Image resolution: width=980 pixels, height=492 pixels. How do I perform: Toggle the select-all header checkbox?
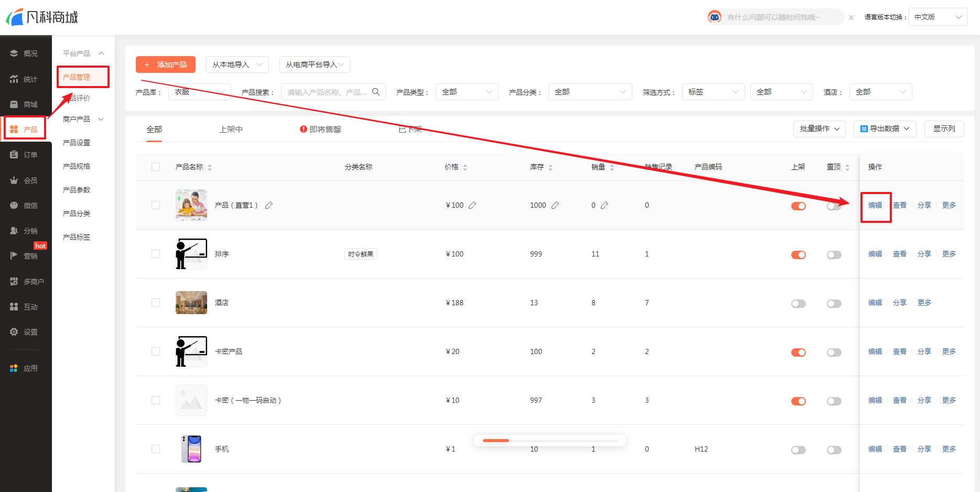click(x=156, y=167)
